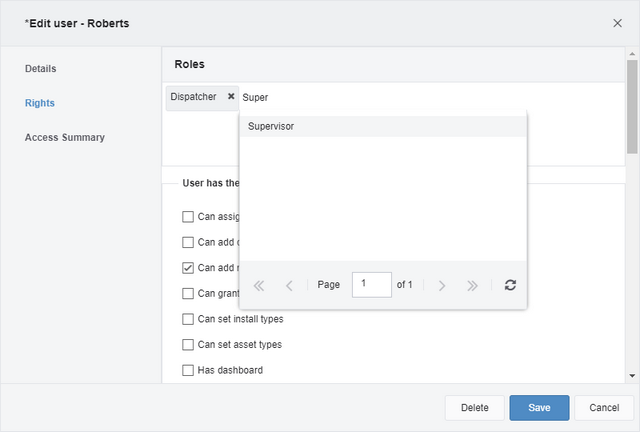Click the scrollbar down arrow
640x432 pixels.
point(632,376)
